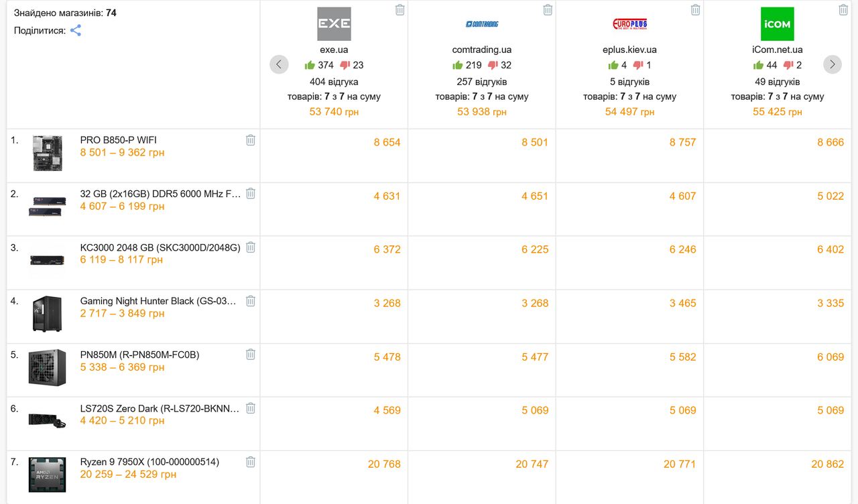858x504 pixels.
Task: Show previous stores with left arrow
Action: 279,64
